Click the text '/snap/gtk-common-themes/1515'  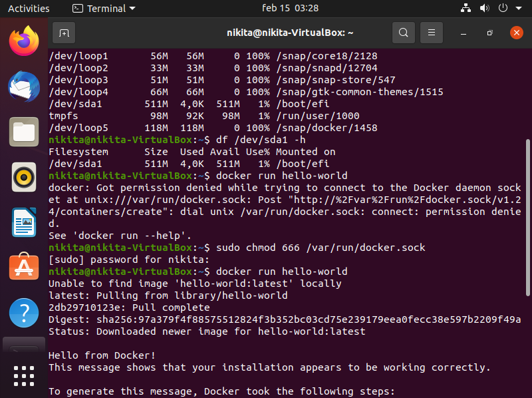[360, 92]
